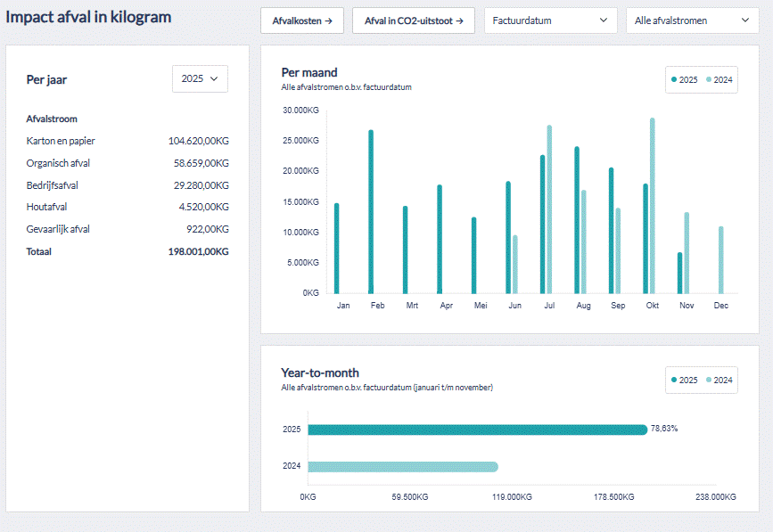Click the 2025 year-to-month progress bar
The height and width of the screenshot is (532, 773).
pyautogui.click(x=477, y=430)
